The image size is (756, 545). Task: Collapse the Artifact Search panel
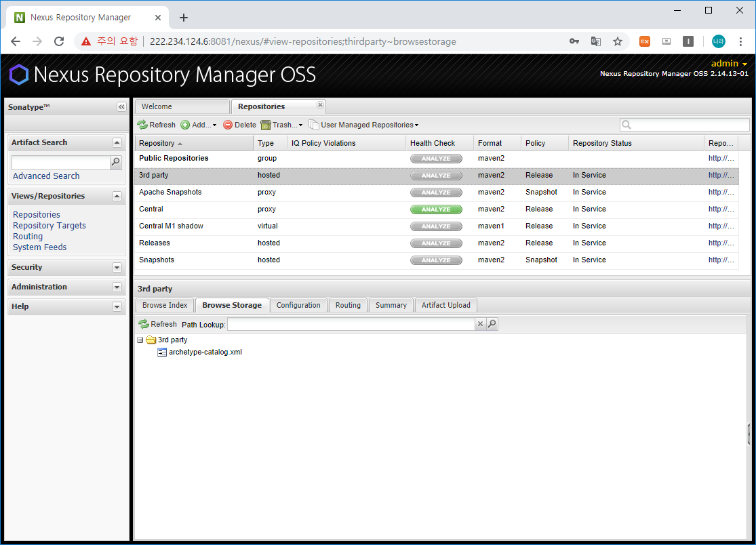coord(117,142)
